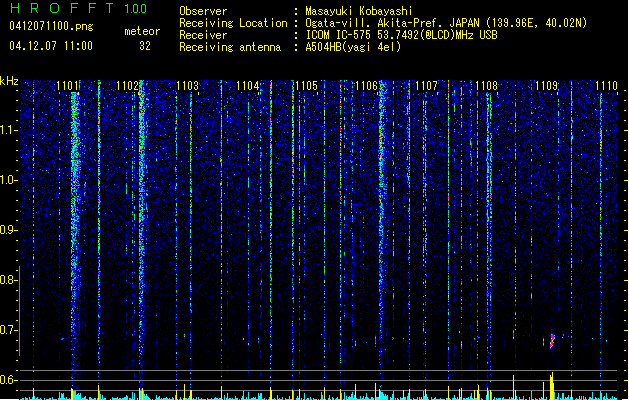This screenshot has width=629, height=400.
Task: Click the 1.0 kHz axis tick label
Action: tap(8, 180)
